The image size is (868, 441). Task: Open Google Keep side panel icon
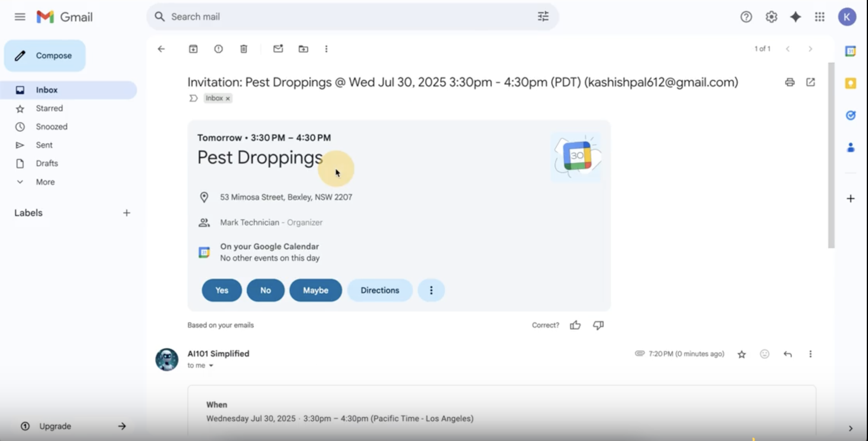(850, 83)
